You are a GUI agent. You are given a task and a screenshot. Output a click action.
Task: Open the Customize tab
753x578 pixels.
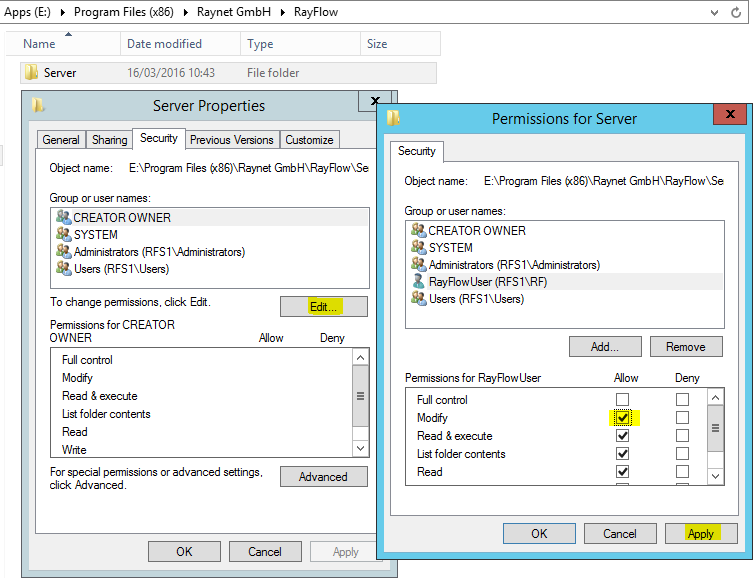coord(309,140)
